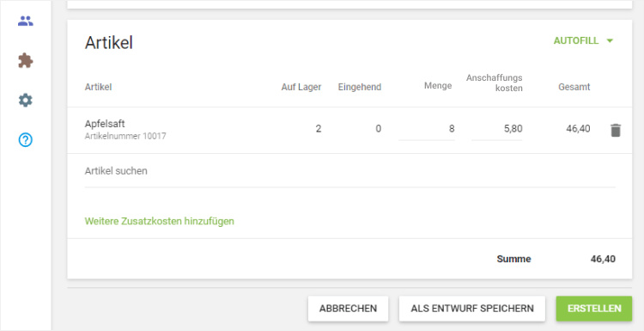
Task: Click the Menge field showing 8
Action: click(427, 129)
